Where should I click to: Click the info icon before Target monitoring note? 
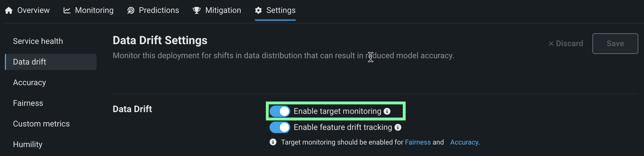coord(273,142)
